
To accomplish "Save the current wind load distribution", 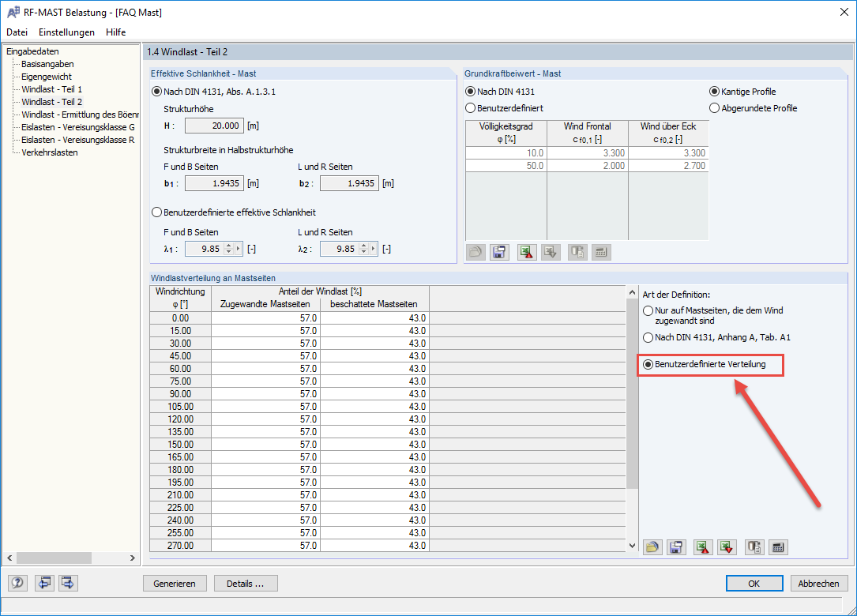I will click(x=676, y=547).
